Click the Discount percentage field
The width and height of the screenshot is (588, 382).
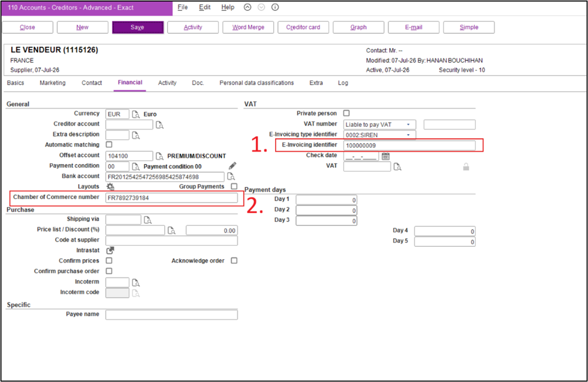click(x=211, y=231)
